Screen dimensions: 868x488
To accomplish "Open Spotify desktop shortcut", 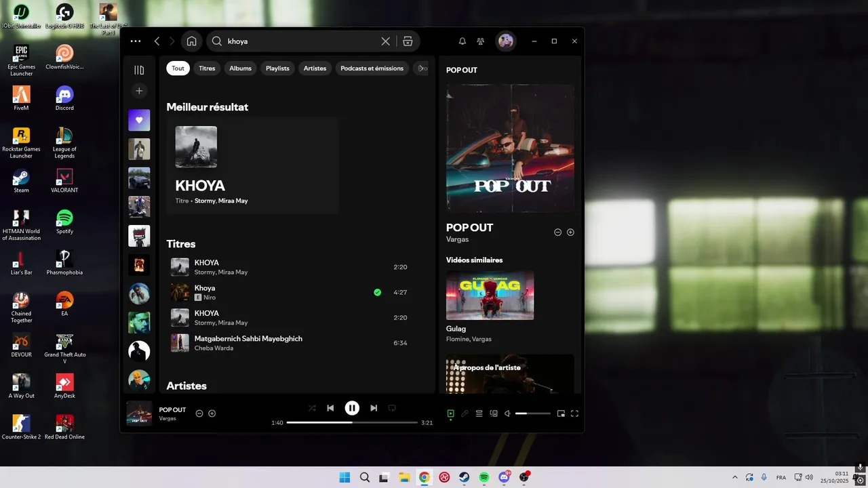I will [64, 222].
